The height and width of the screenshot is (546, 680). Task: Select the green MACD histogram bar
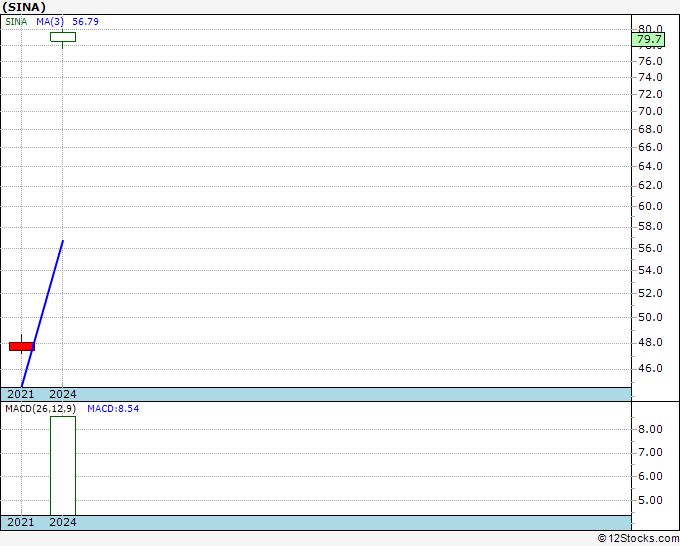[63, 466]
